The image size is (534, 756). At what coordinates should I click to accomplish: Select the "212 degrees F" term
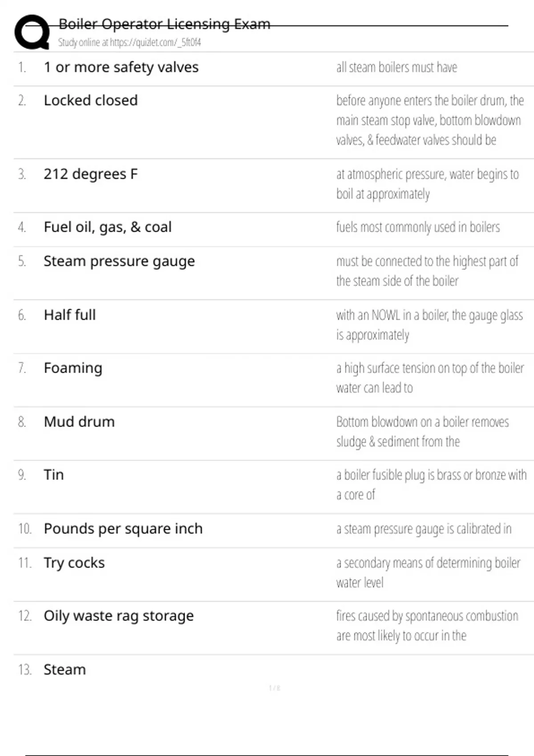click(x=91, y=174)
